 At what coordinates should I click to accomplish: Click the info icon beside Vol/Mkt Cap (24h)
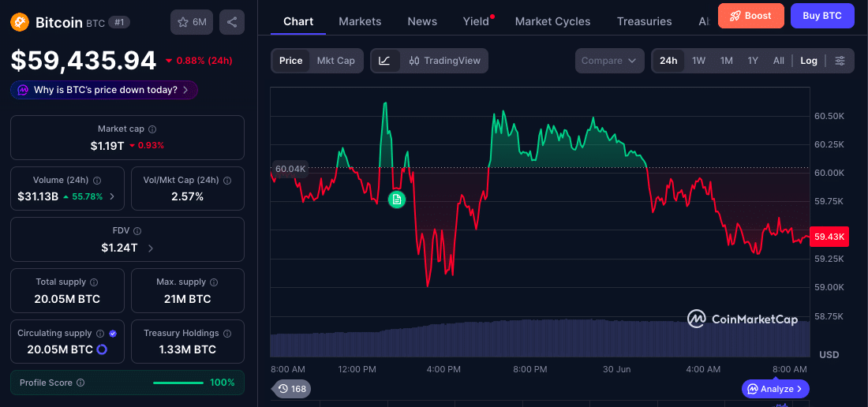[x=227, y=181]
